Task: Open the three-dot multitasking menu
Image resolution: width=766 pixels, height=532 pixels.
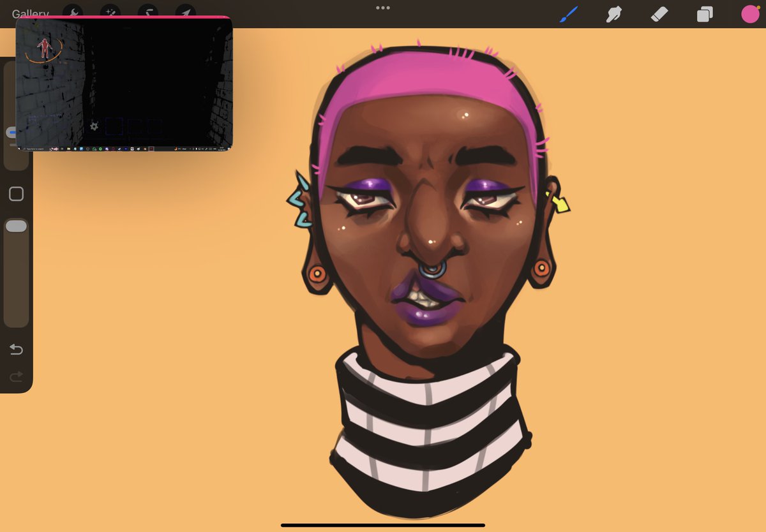Action: (383, 8)
